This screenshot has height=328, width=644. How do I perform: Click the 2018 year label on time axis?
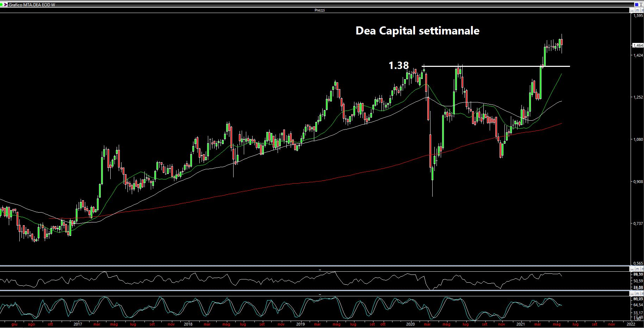(x=188, y=324)
